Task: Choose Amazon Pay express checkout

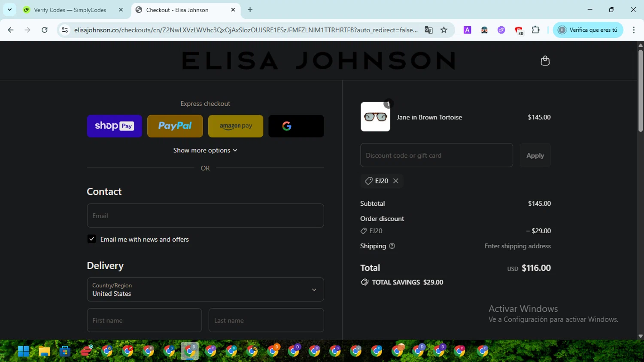Action: [236, 126]
